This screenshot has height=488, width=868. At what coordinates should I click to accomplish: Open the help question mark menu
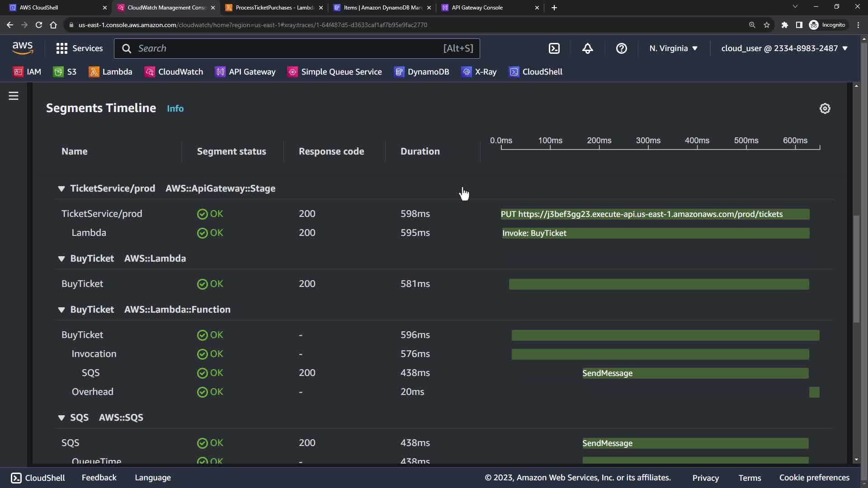(x=621, y=48)
